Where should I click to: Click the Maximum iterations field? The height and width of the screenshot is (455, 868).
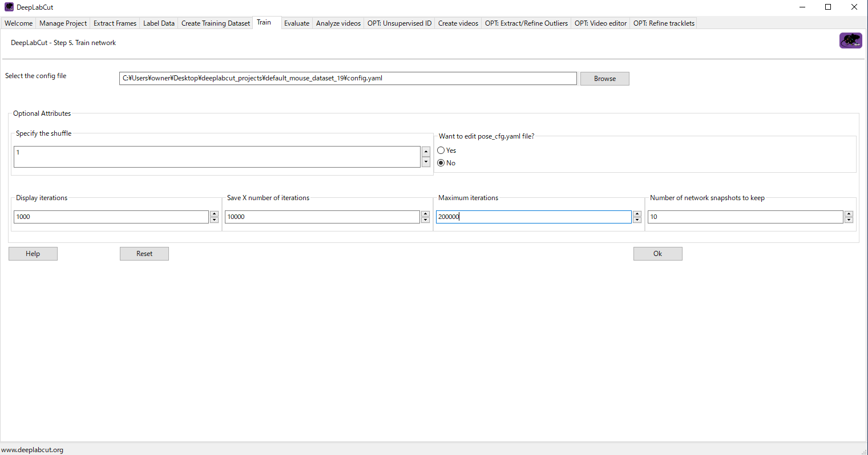click(534, 217)
